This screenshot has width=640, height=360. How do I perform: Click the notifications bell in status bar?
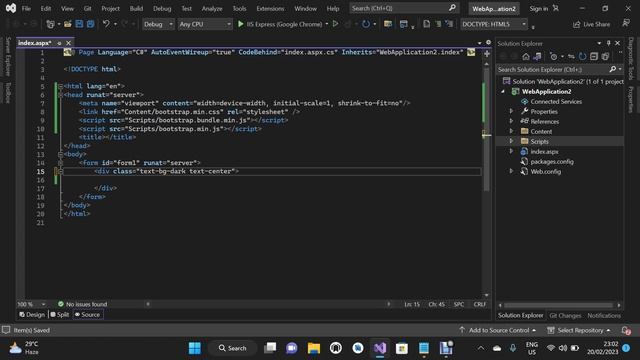coord(626,330)
